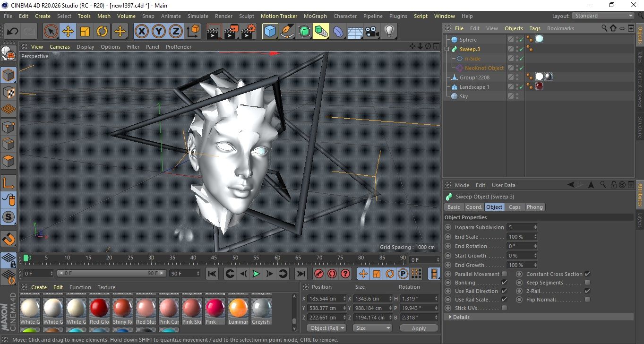Open the Size mode dropdown
The image size is (644, 344).
[373, 328]
